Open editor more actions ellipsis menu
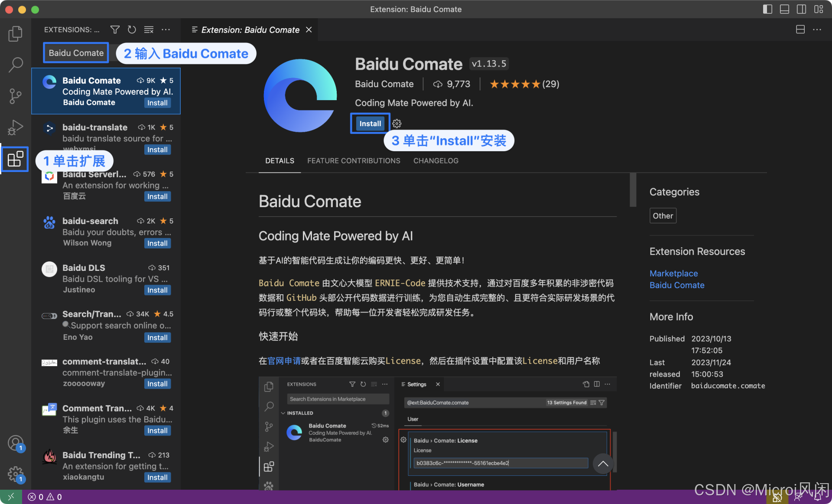The width and height of the screenshot is (832, 504). coord(817,29)
